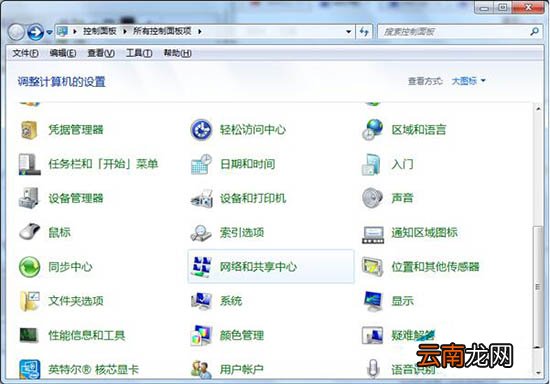Click the scrollbar up arrow
The height and width of the screenshot is (384, 550).
tap(538, 109)
